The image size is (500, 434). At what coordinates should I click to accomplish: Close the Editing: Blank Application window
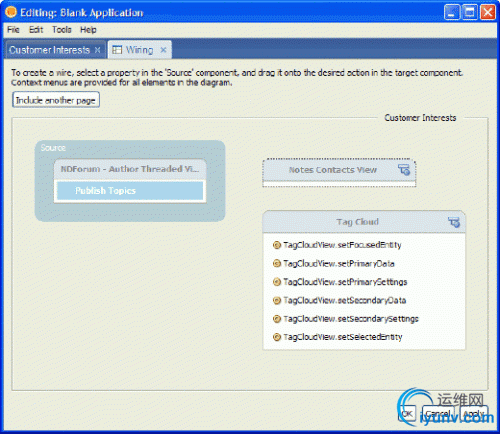487,12
